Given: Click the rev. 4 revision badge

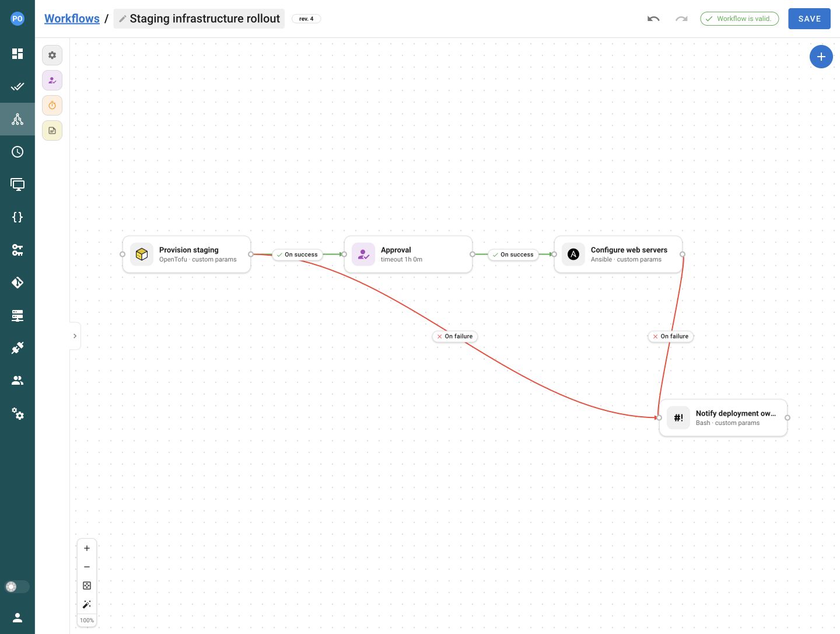Looking at the screenshot, I should 306,19.
